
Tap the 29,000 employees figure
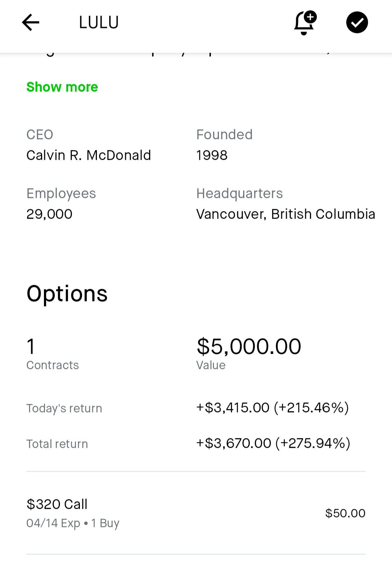[49, 214]
